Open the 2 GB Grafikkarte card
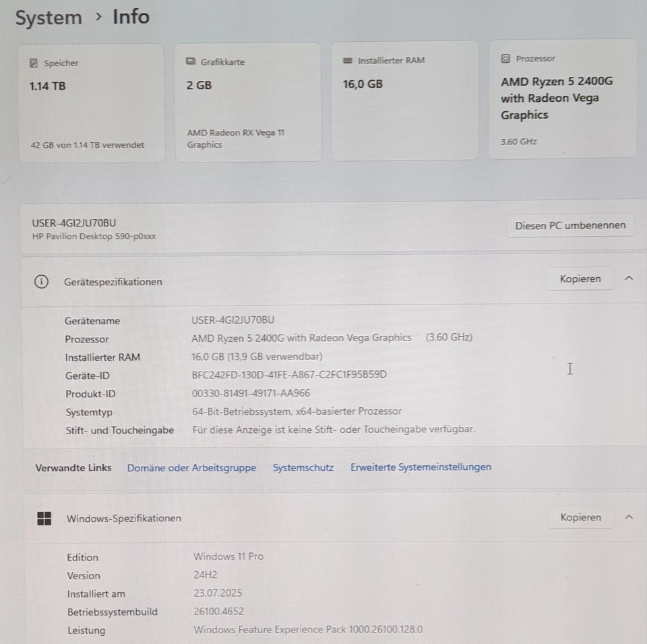 (x=248, y=101)
